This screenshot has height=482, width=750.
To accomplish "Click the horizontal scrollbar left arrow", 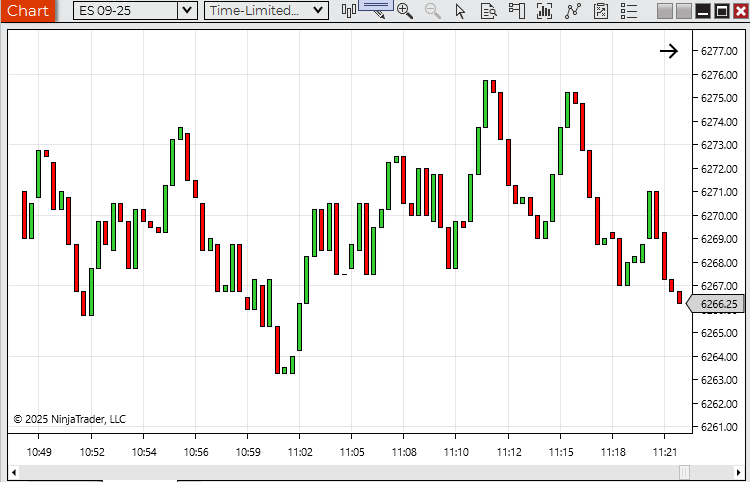I will tap(15, 472).
